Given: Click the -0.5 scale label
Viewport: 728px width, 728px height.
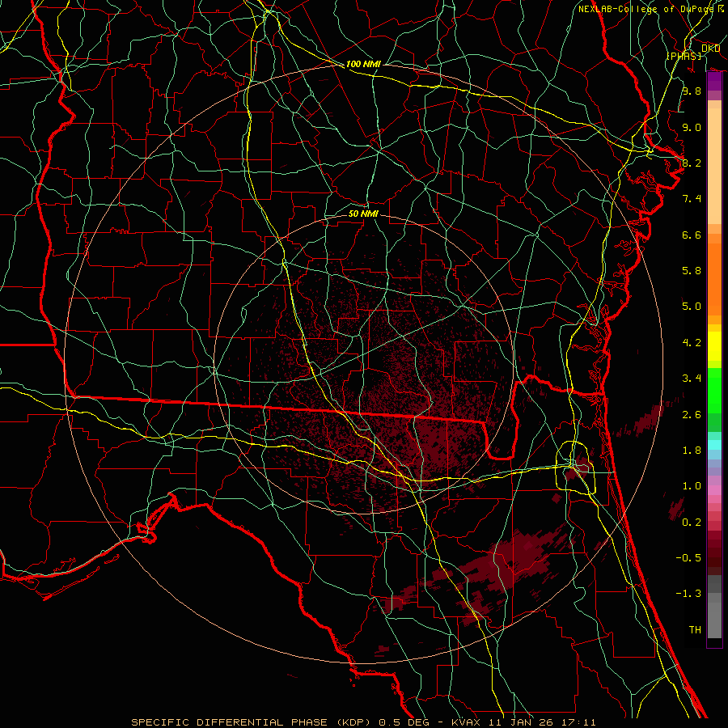Looking at the screenshot, I should (x=688, y=558).
